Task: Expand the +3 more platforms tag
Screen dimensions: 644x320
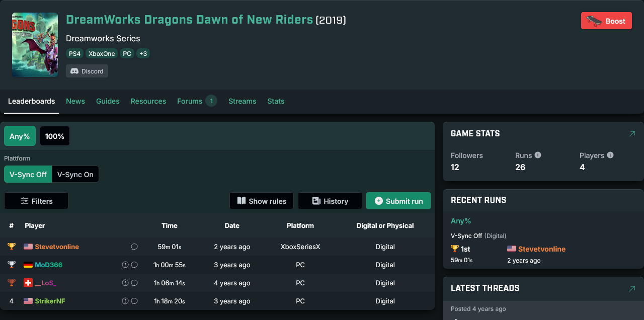Action: 143,53
